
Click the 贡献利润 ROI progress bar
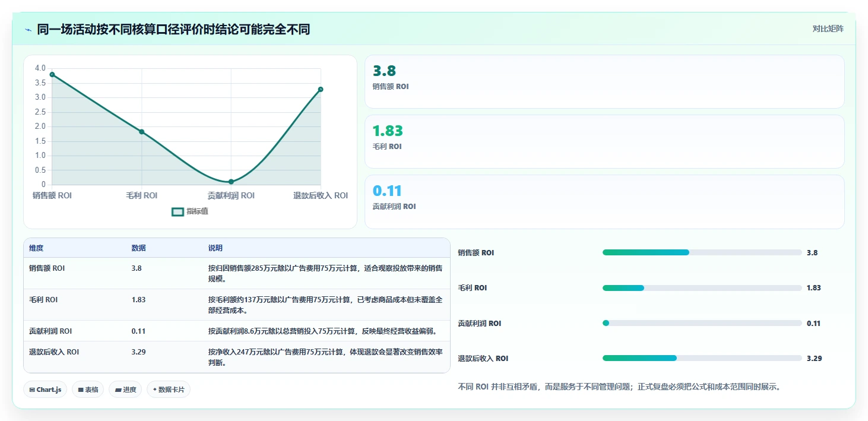(702, 323)
